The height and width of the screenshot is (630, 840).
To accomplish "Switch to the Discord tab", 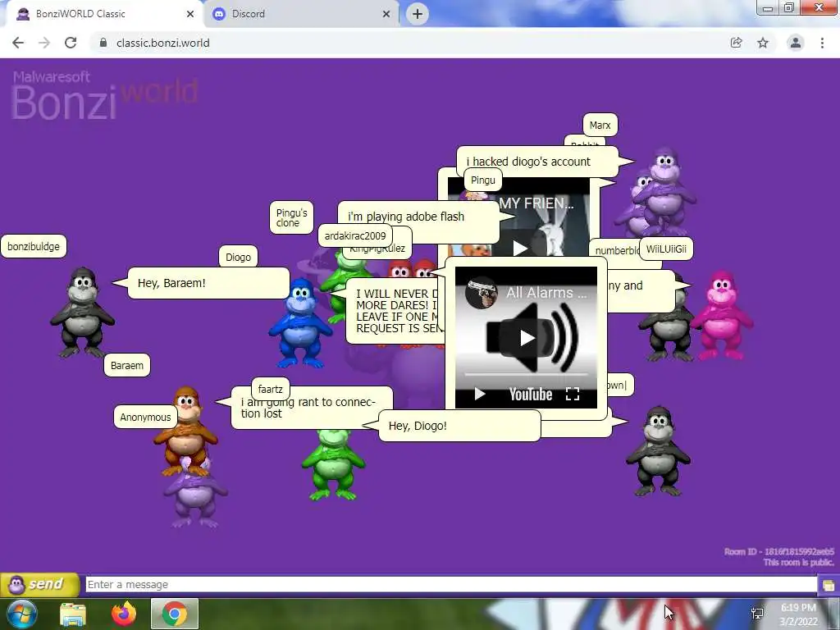I will [300, 14].
